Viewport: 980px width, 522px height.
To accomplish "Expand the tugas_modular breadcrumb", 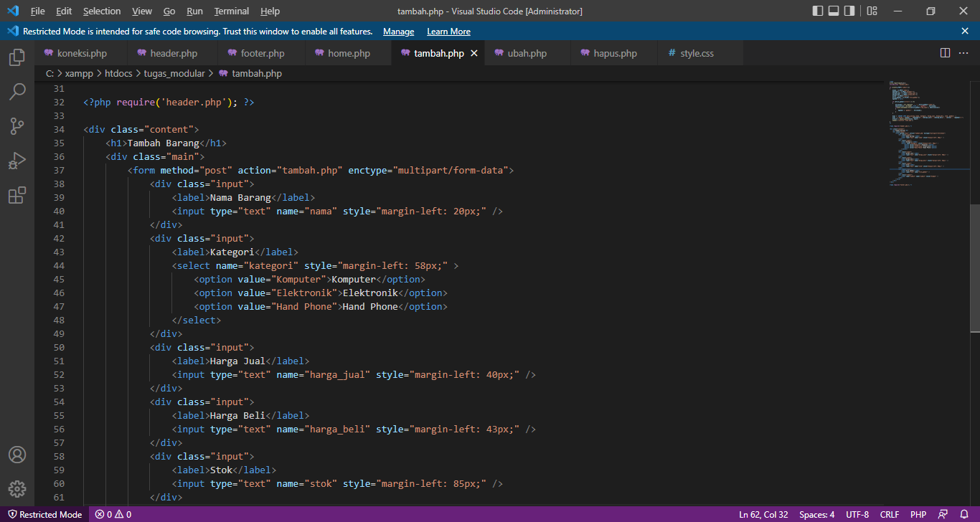I will tap(174, 73).
